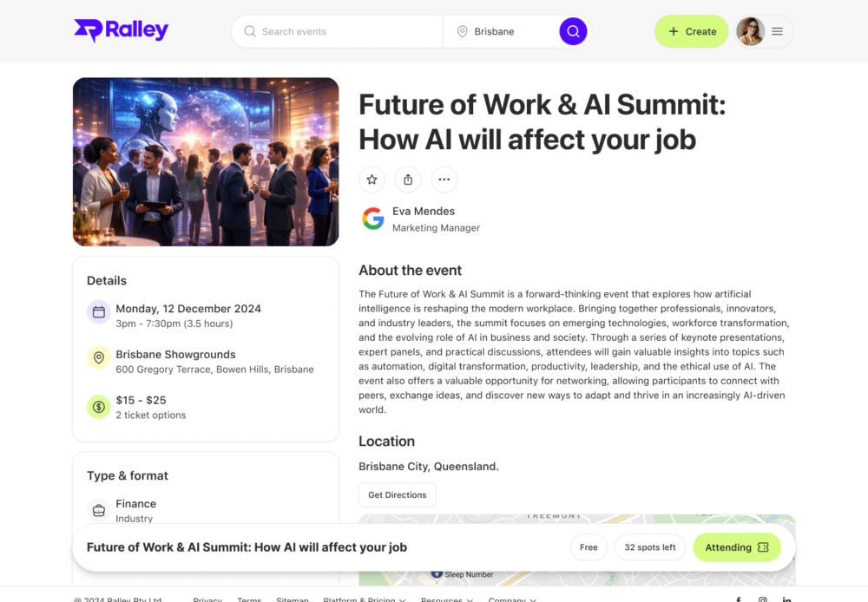This screenshot has width=868, height=602.
Task: Click the purple search button
Action: 573,31
